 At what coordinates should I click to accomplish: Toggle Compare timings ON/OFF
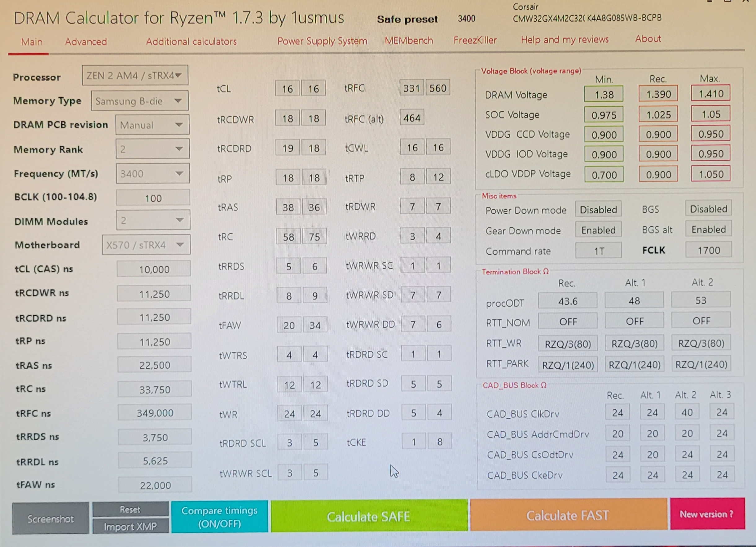click(x=219, y=517)
